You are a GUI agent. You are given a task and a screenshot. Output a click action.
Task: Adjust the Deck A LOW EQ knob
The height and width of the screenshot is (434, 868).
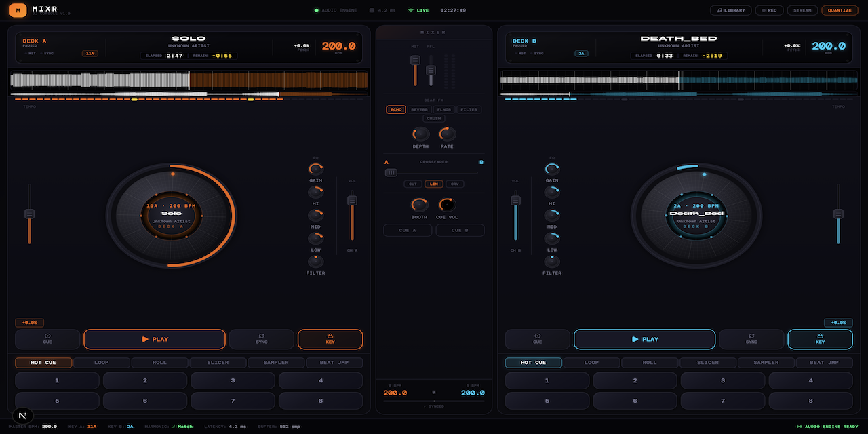click(315, 238)
